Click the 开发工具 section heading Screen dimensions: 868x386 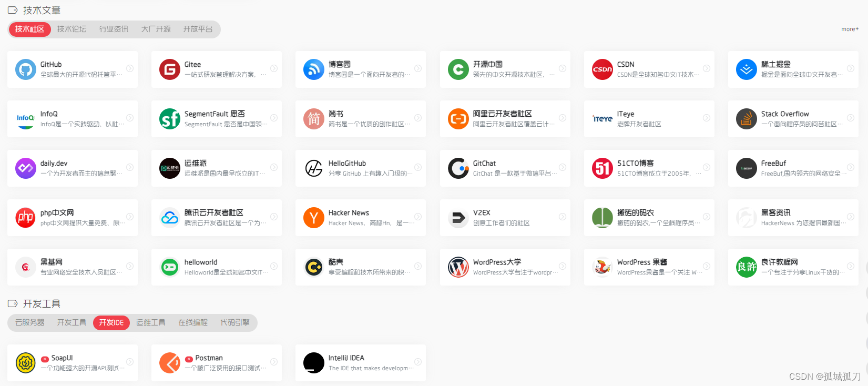point(42,304)
